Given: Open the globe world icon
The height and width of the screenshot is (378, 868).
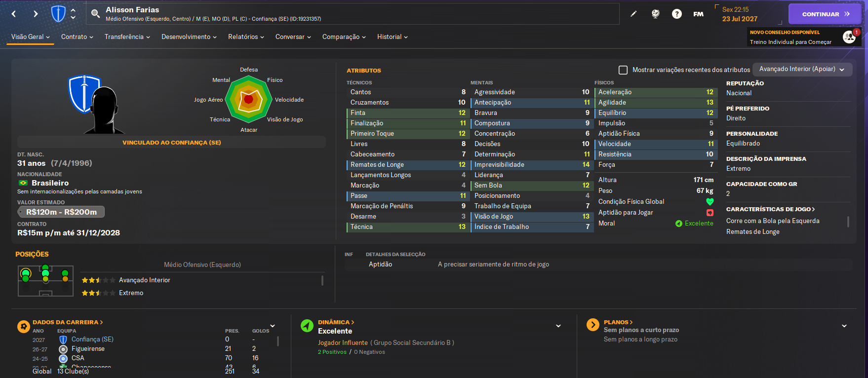Looking at the screenshot, I should (655, 14).
